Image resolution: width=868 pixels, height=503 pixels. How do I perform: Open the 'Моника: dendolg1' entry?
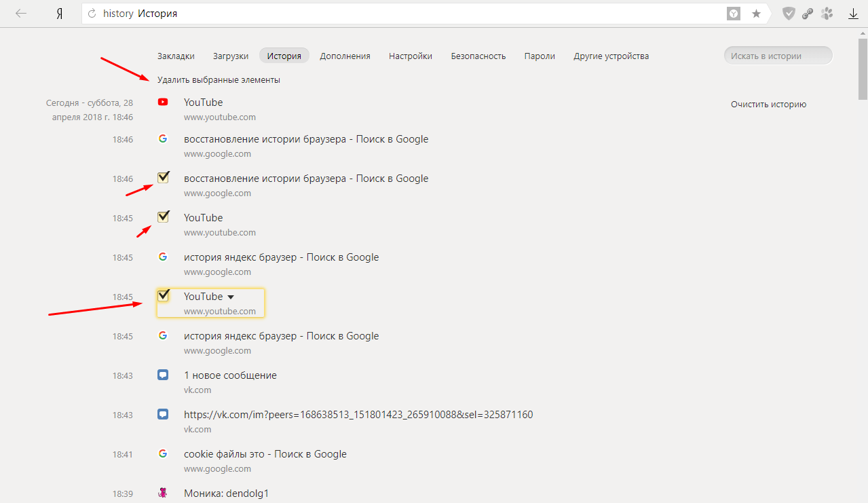(x=227, y=493)
